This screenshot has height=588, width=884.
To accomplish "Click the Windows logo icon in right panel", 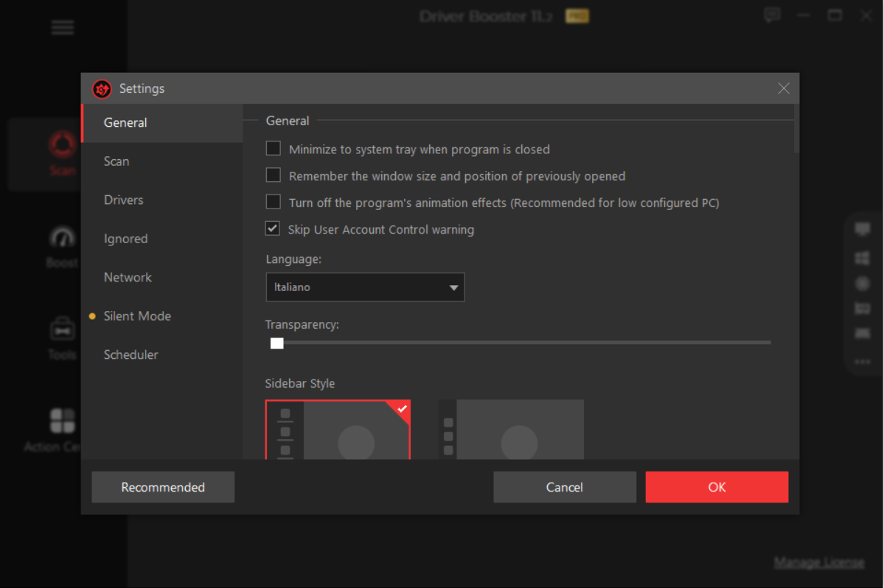I will [862, 259].
